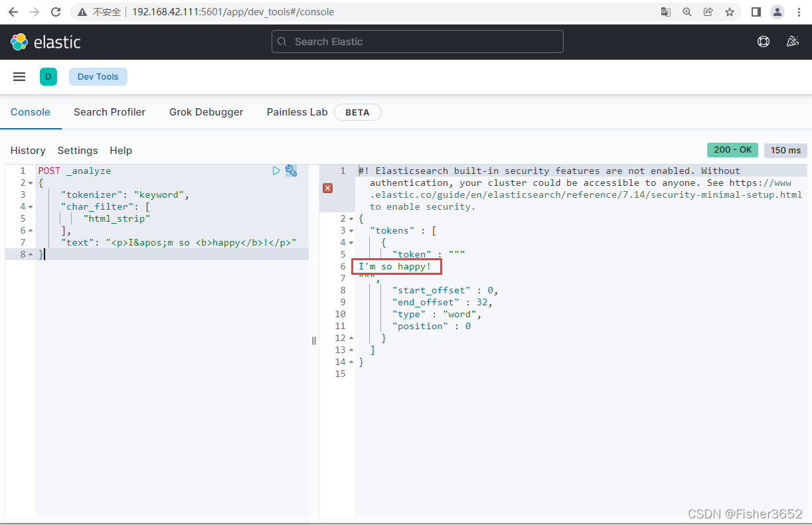
Task: Send request with the green play icon
Action: tap(276, 171)
